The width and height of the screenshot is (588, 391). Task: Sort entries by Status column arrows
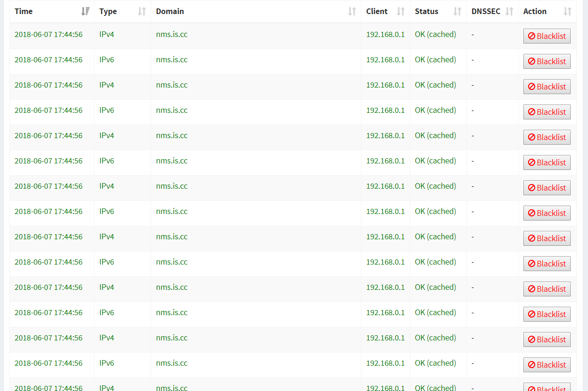pos(457,12)
